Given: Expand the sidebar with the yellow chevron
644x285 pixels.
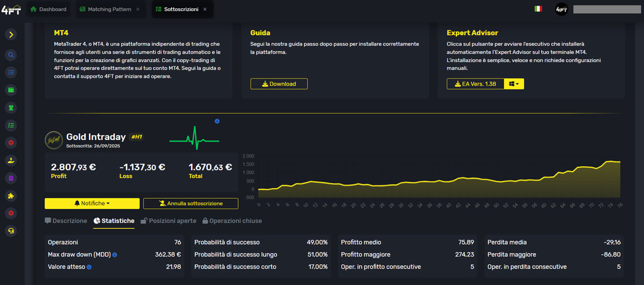Looking at the screenshot, I should 11,35.
